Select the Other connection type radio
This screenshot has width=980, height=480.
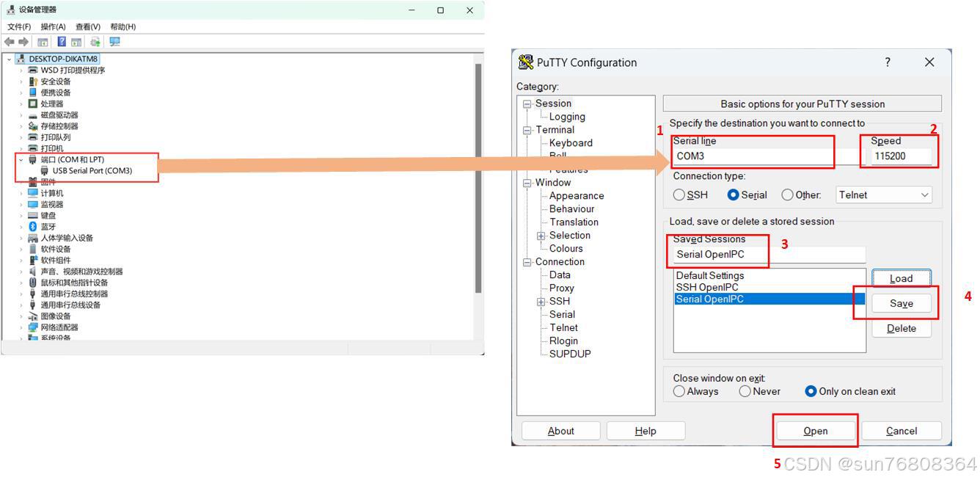788,195
